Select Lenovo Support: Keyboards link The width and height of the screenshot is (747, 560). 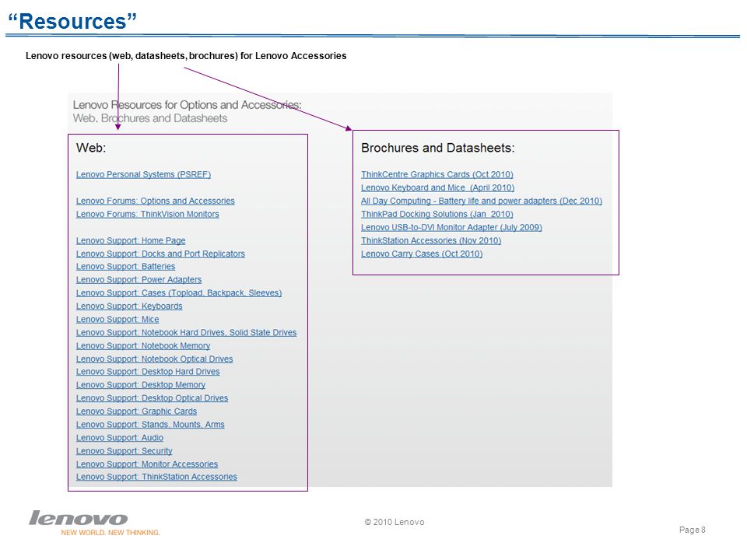click(129, 306)
